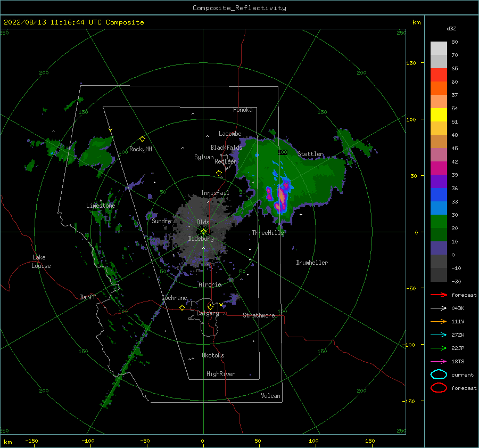This screenshot has height=448, width=479.
Task: Click the orange 111V arrow icon
Action: [439, 321]
